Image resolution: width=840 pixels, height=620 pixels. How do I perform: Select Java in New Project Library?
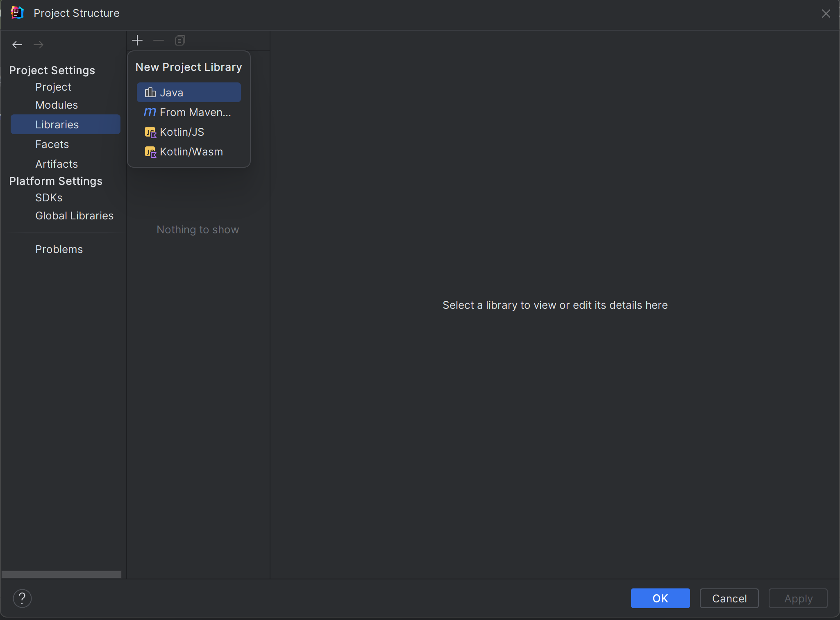click(x=189, y=93)
